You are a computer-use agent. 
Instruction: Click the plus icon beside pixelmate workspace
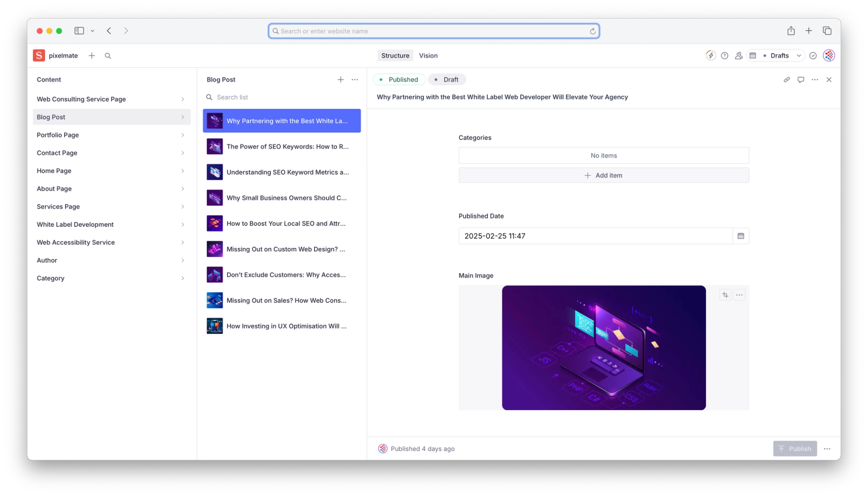point(92,56)
